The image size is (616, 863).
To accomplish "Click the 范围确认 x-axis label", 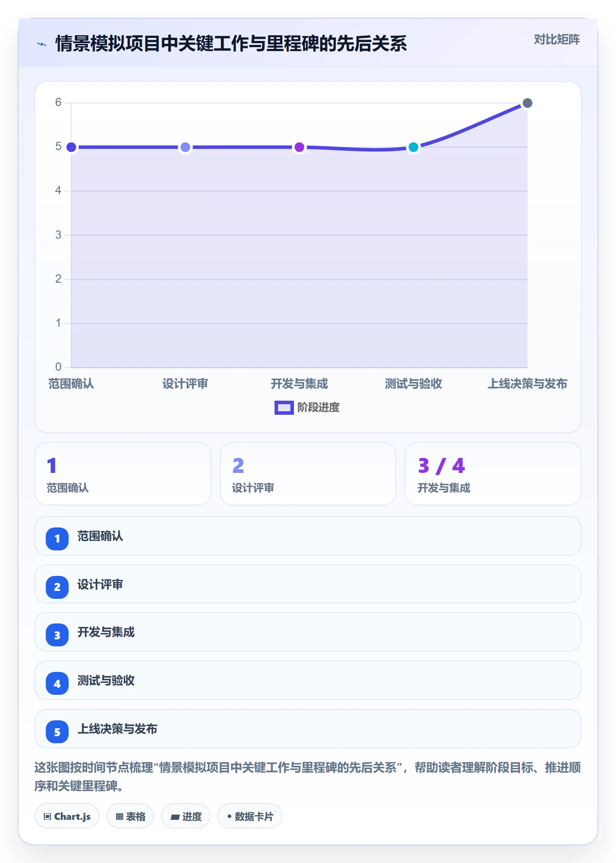I will click(71, 384).
